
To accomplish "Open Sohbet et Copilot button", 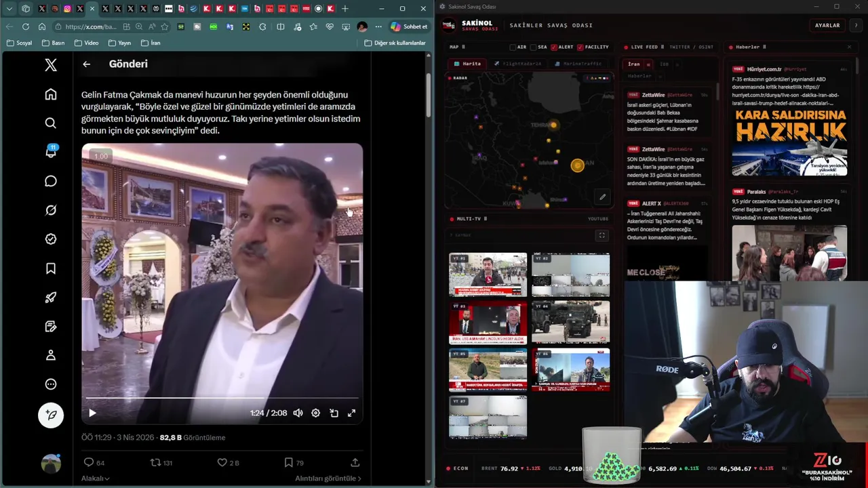I will pyautogui.click(x=409, y=26).
